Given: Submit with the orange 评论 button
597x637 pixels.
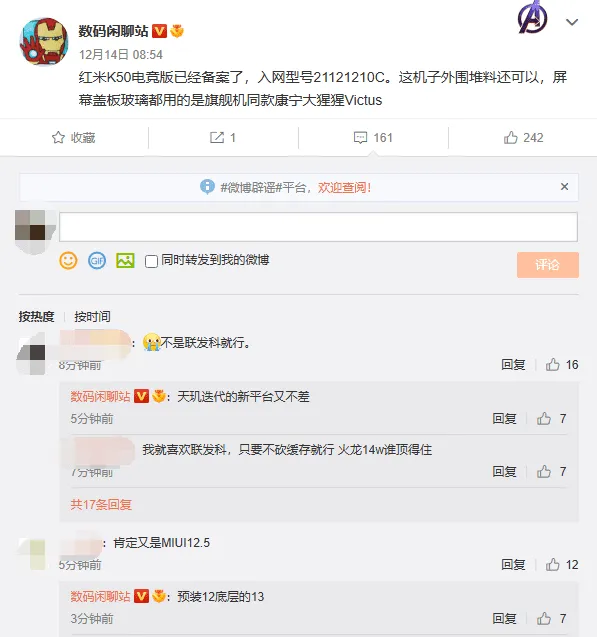Looking at the screenshot, I should coord(547,265).
